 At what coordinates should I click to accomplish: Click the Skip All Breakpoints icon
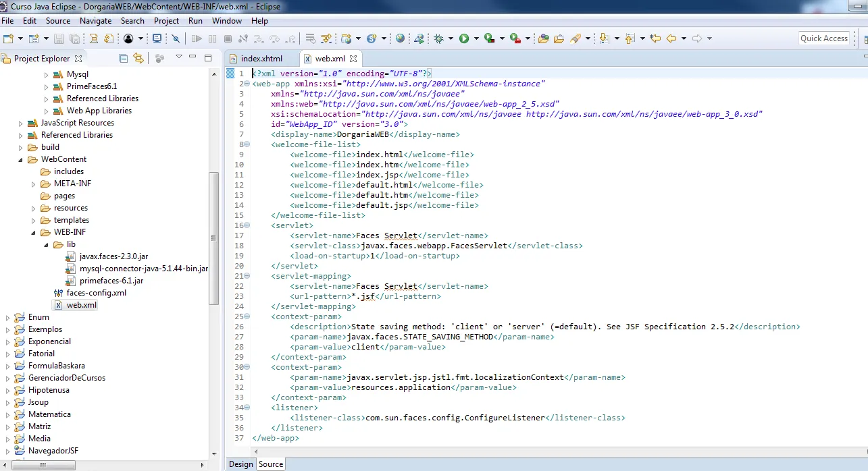tap(176, 38)
